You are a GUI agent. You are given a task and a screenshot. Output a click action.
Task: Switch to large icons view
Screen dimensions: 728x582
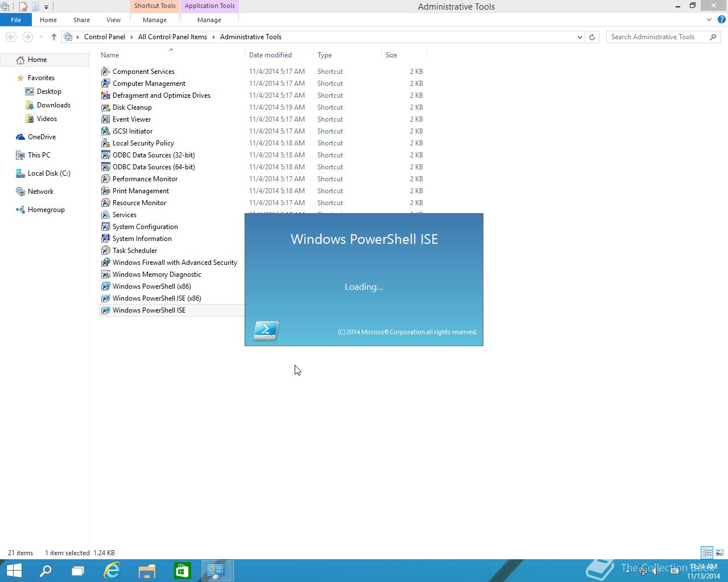tap(719, 552)
